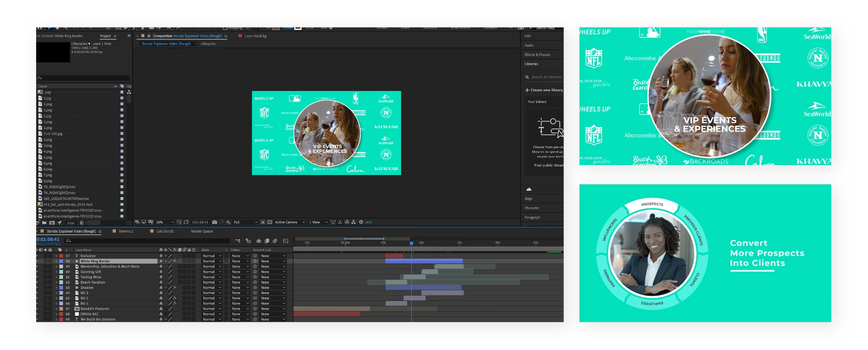The height and width of the screenshot is (350, 868).
Task: Select the 3 v2-100.jpg project item
Action: click(53, 133)
